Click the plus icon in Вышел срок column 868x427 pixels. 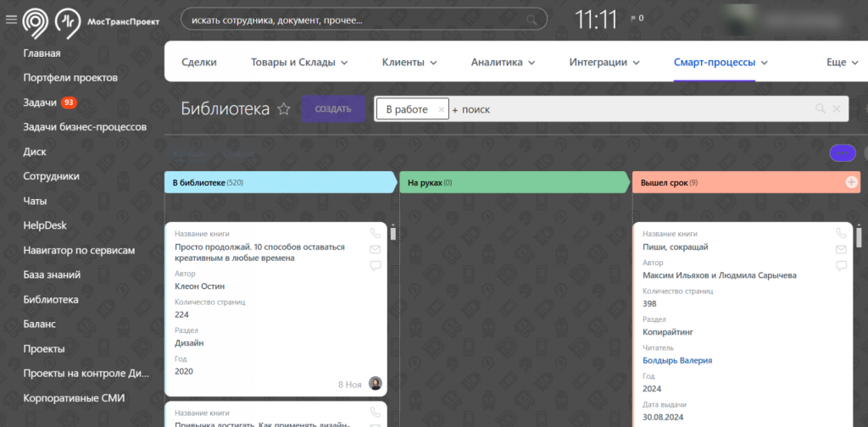click(851, 182)
